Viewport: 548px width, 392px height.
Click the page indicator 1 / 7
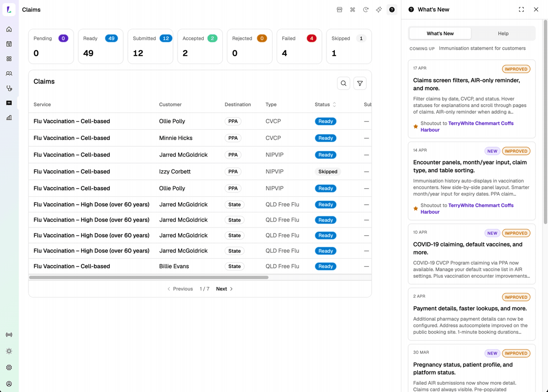coord(205,289)
